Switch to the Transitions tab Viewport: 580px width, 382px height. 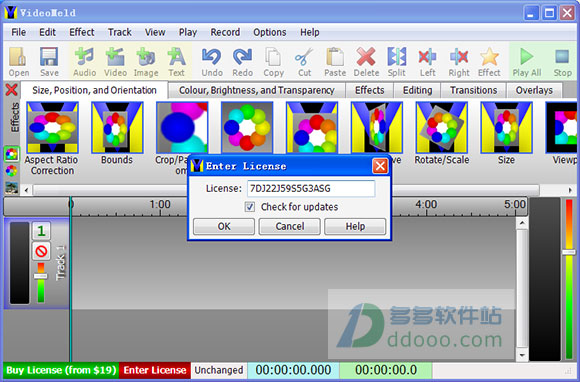473,90
